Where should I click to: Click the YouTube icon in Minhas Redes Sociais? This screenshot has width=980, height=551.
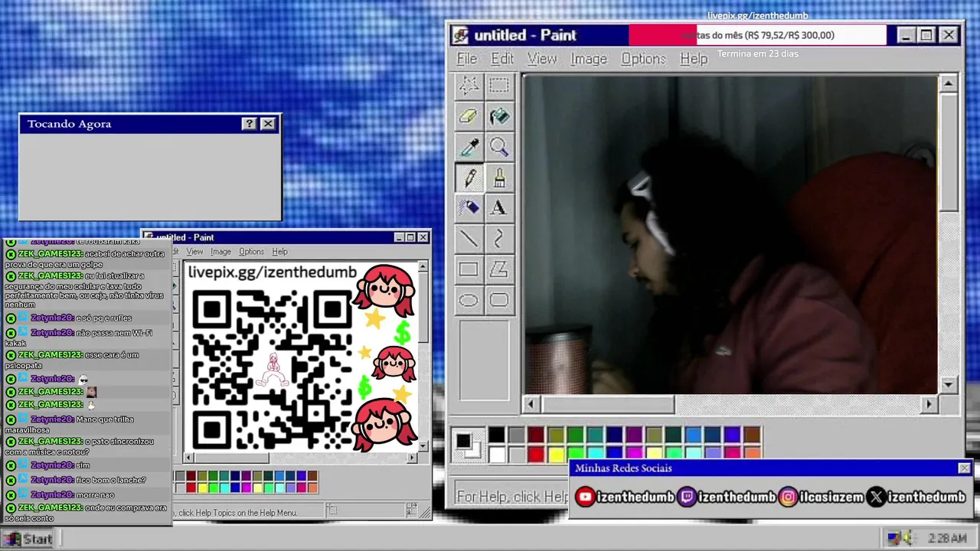pyautogui.click(x=585, y=497)
